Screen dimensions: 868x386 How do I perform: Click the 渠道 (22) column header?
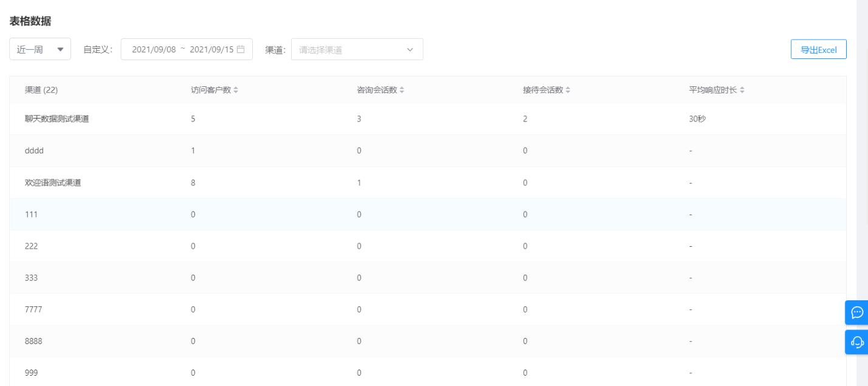[41, 90]
